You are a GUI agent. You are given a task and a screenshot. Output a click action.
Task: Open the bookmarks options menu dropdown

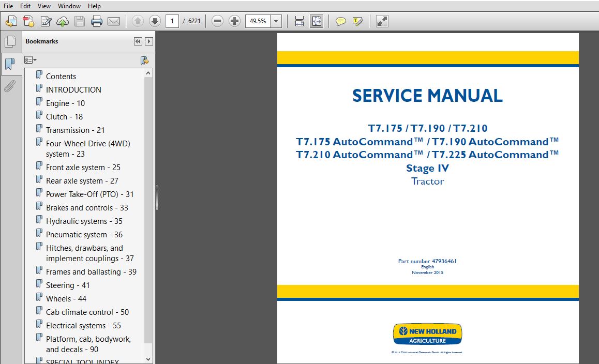(x=31, y=60)
